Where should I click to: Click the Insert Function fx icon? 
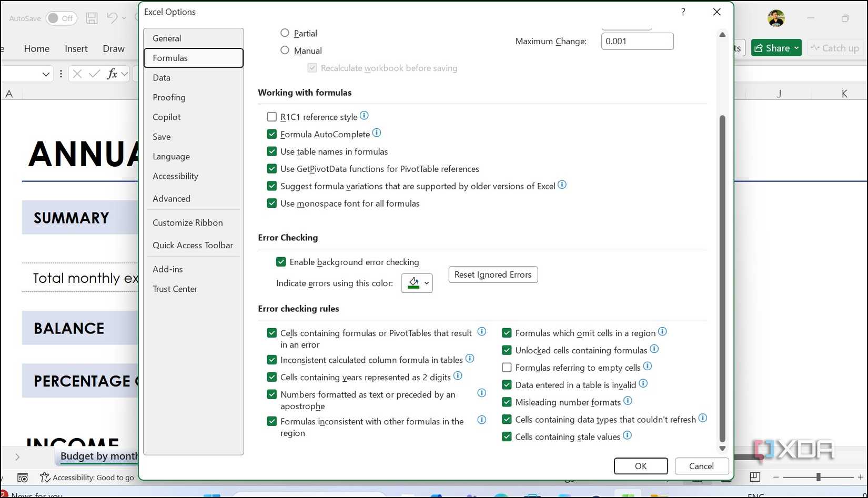click(112, 74)
